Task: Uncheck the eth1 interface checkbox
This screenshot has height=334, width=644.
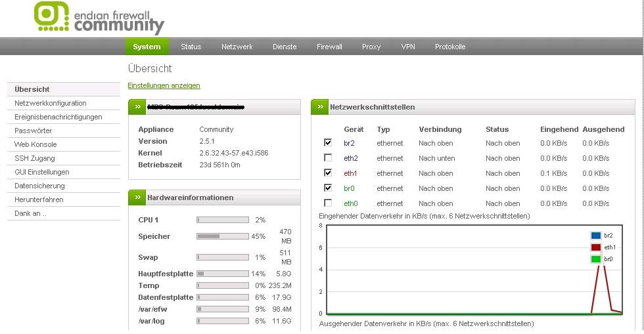Action: click(328, 173)
